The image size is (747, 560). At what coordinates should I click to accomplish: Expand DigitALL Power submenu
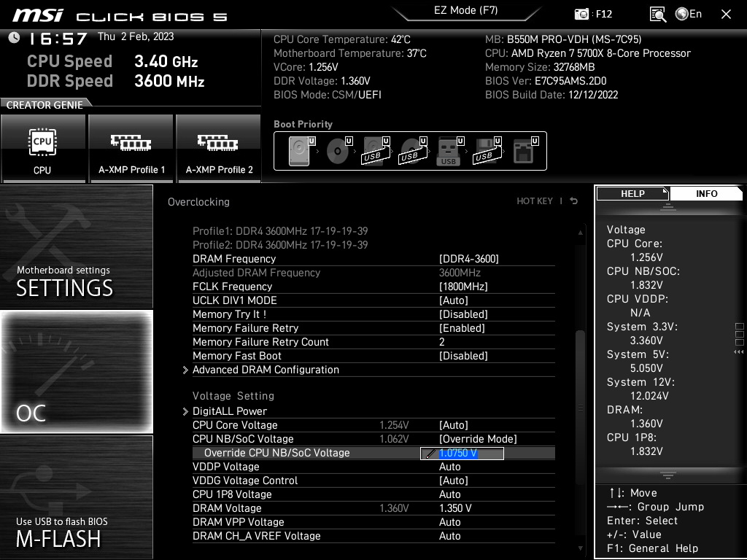(x=230, y=411)
